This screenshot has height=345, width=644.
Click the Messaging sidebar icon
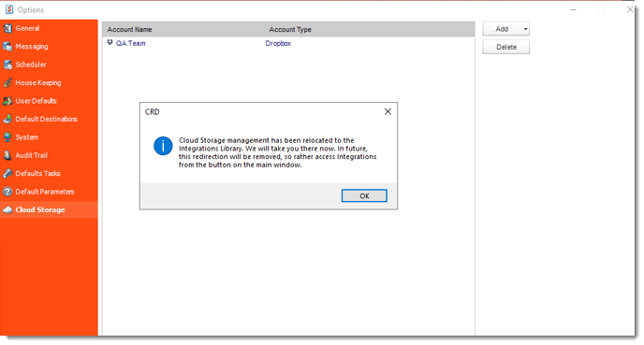(x=7, y=47)
